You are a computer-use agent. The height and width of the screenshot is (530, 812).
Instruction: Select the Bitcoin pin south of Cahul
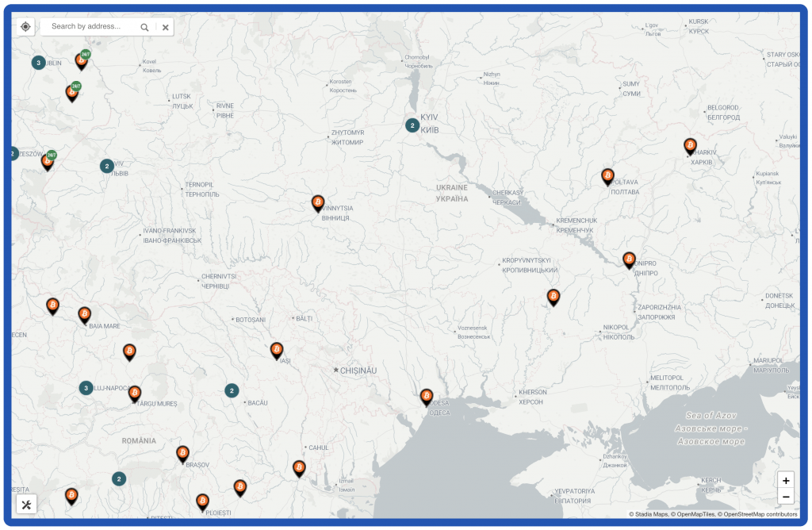(x=299, y=469)
